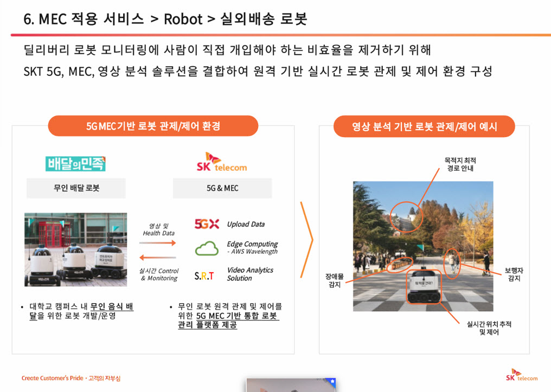Click the S.R.T logo
Screen dimensions: 551x392
[x=204, y=276]
